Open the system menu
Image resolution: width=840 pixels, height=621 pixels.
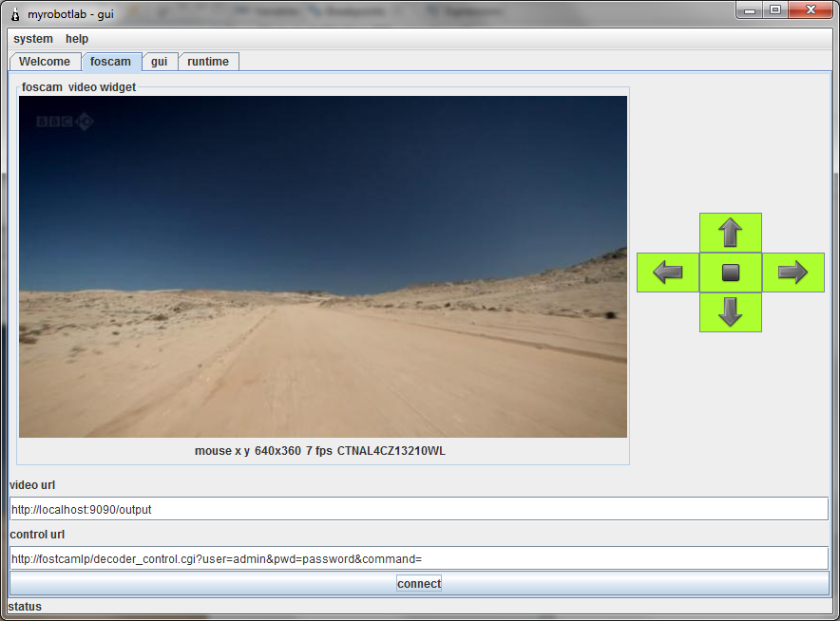coord(33,39)
